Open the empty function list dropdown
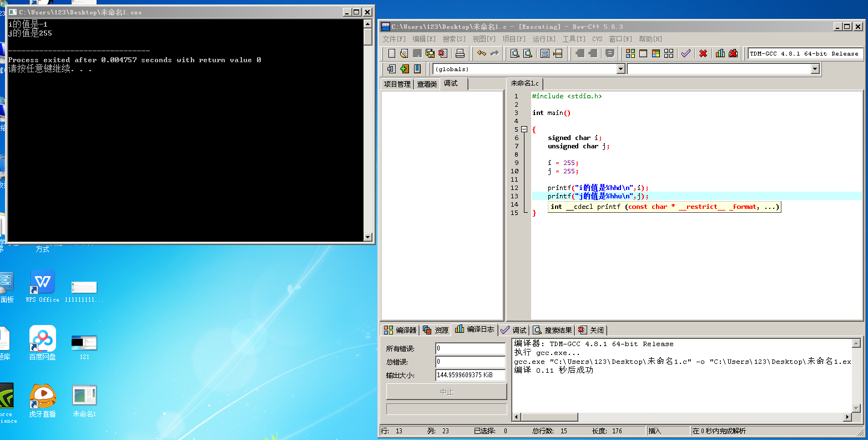 (815, 69)
